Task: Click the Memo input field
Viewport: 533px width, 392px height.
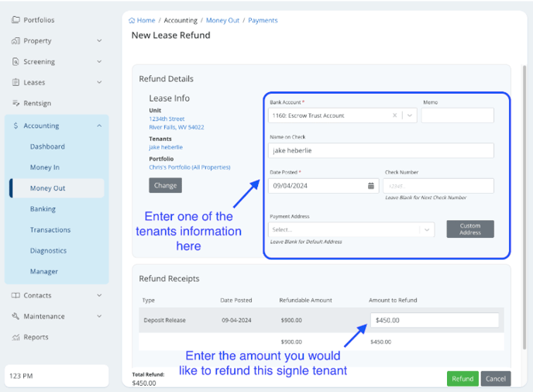Action: click(457, 115)
